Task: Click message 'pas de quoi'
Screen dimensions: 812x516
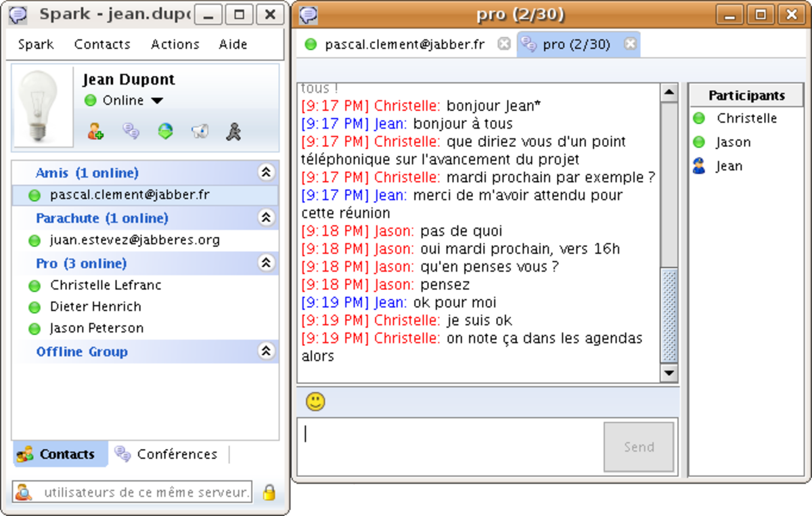Action: [x=461, y=232]
